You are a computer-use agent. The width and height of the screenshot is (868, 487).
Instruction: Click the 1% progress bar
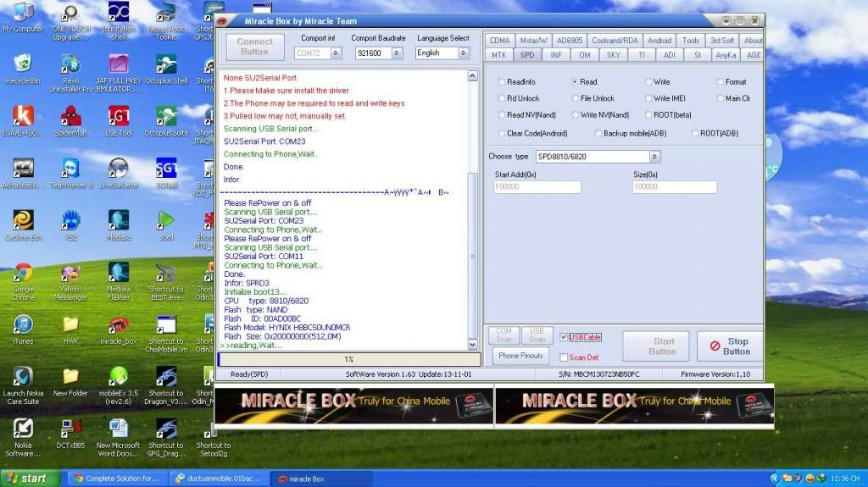coord(349,360)
